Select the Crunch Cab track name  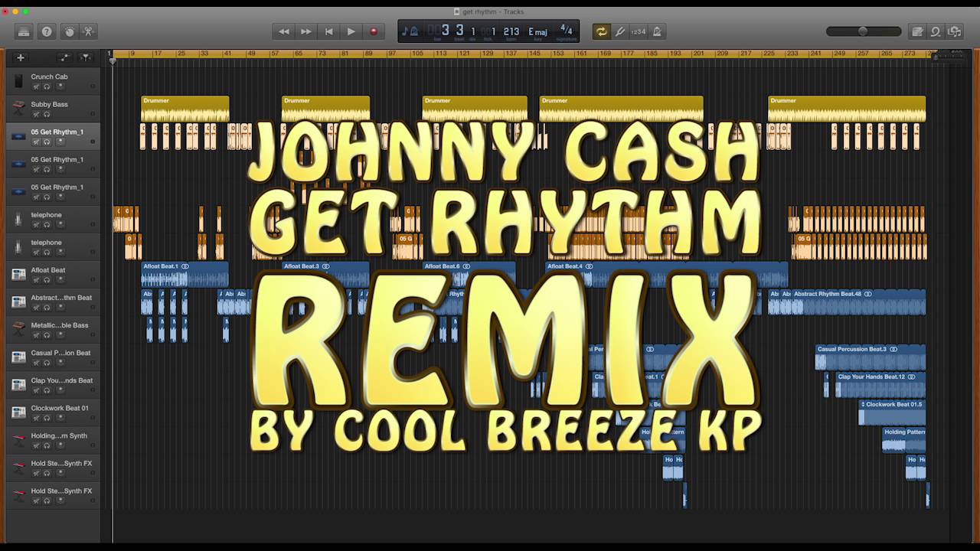(49, 77)
